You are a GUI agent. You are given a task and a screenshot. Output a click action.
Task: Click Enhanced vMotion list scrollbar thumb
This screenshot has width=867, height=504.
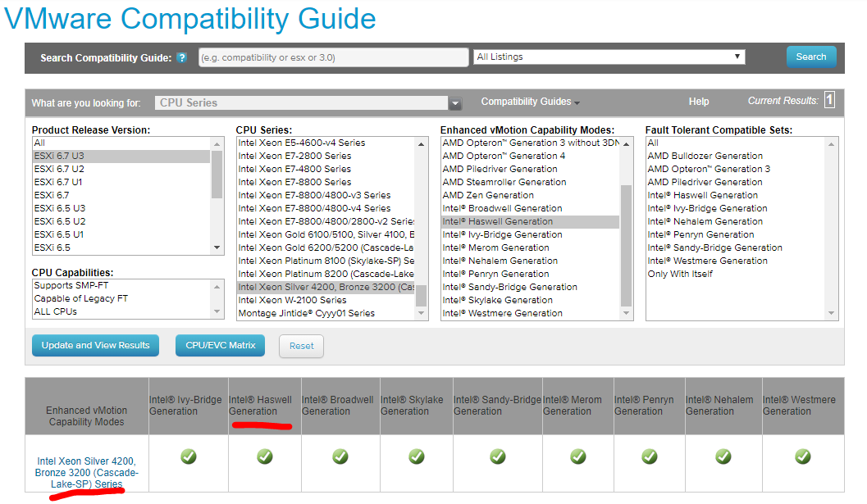click(x=626, y=245)
